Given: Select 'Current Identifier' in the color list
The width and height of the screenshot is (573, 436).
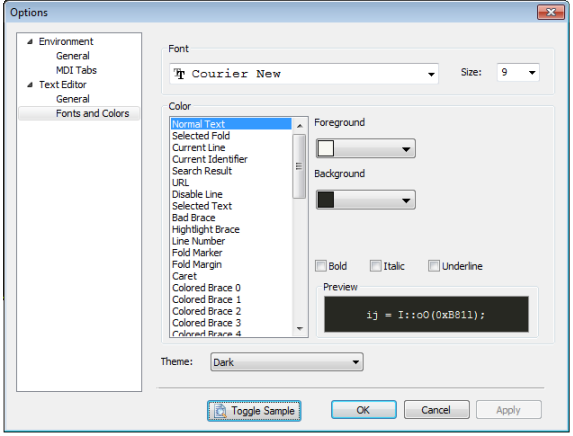Looking at the screenshot, I should coord(231,159).
